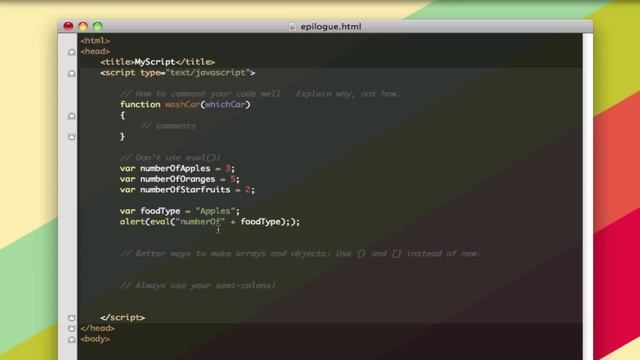This screenshot has height=360, width=640.
Task: Click the numberOfStarfruits variable
Action: point(185,190)
